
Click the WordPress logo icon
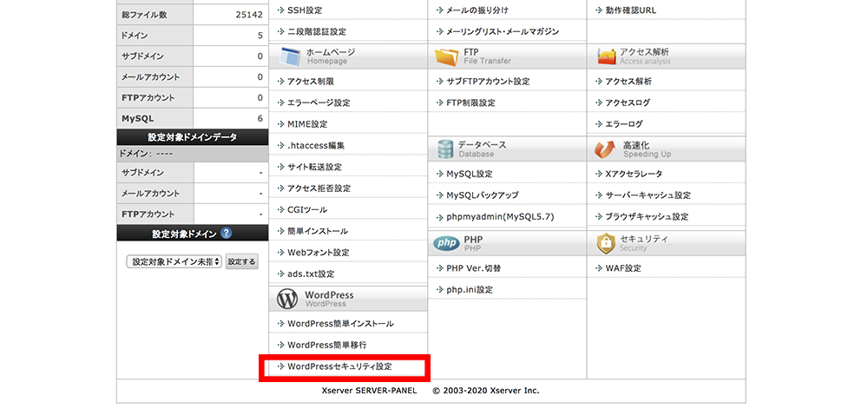point(287,299)
